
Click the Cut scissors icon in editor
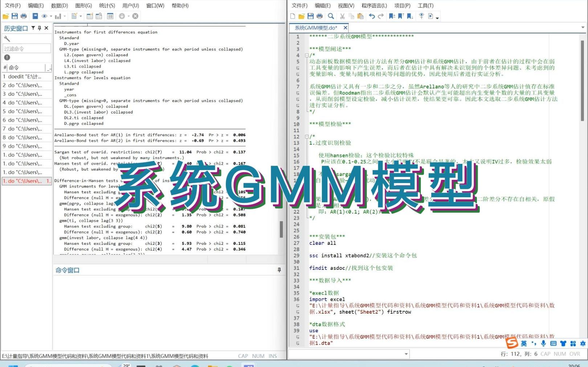[342, 16]
